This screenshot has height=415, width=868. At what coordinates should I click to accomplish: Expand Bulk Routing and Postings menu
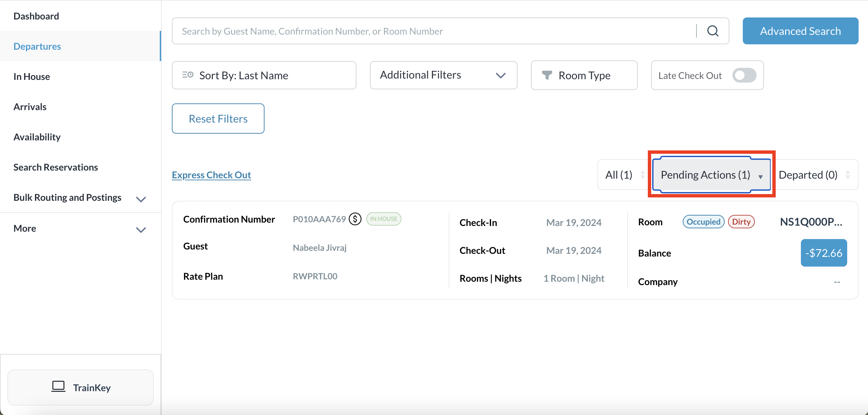141,199
